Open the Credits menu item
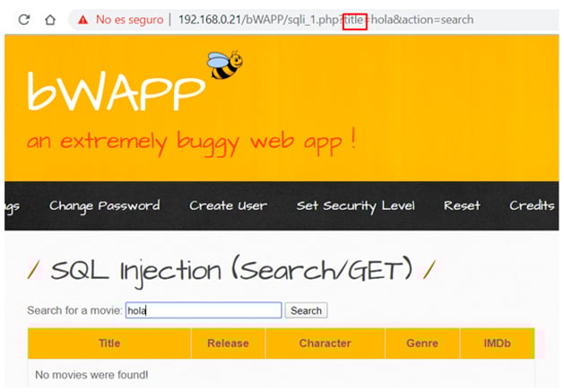 532,205
